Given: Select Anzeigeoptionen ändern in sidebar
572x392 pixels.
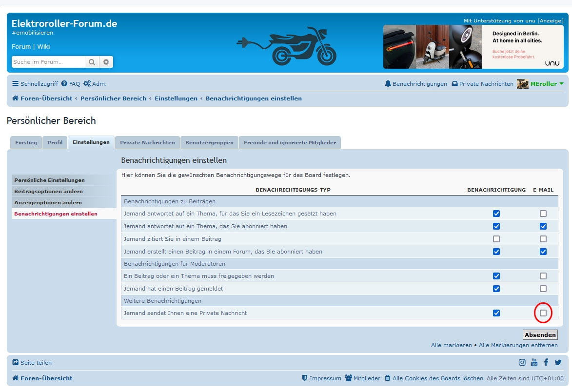Looking at the screenshot, I should coord(48,202).
